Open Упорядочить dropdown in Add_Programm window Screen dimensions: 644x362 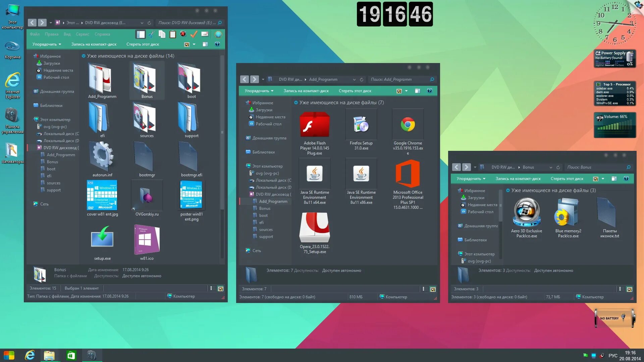(x=259, y=91)
